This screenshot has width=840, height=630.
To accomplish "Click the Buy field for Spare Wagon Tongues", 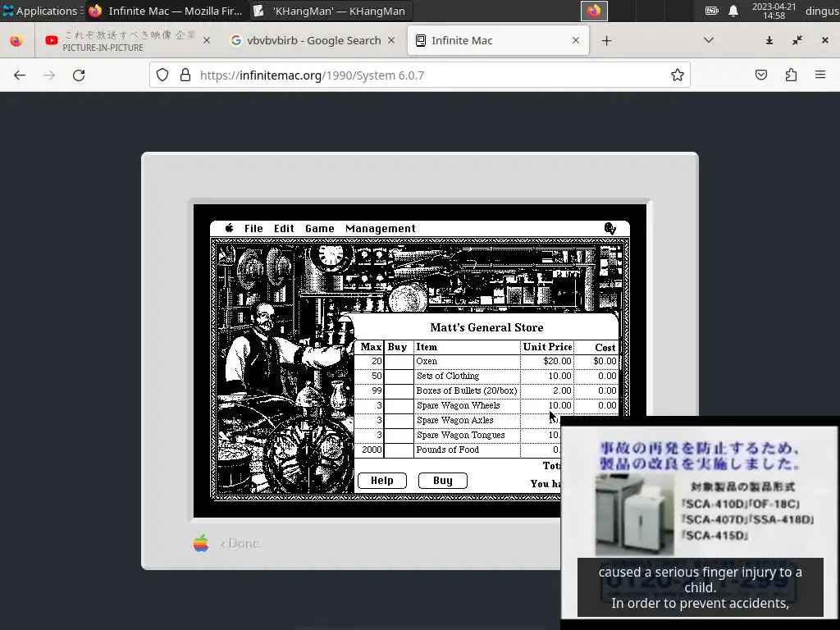I will pos(399,435).
